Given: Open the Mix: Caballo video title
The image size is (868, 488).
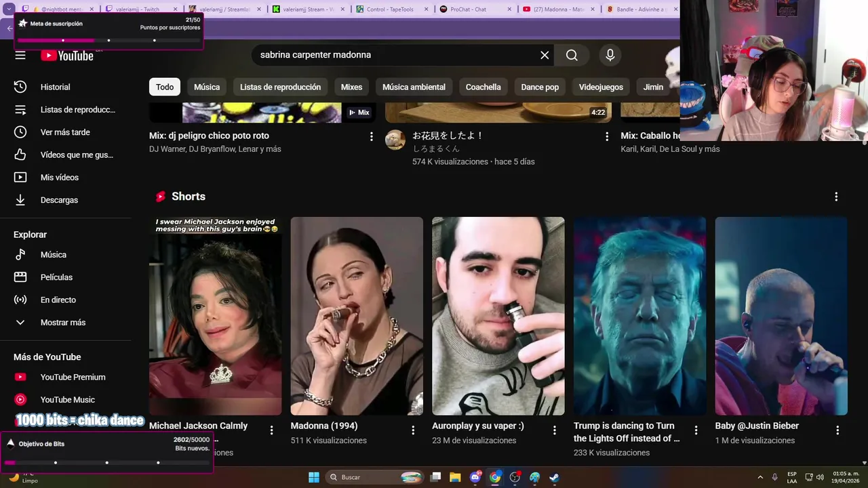Looking at the screenshot, I should point(650,136).
